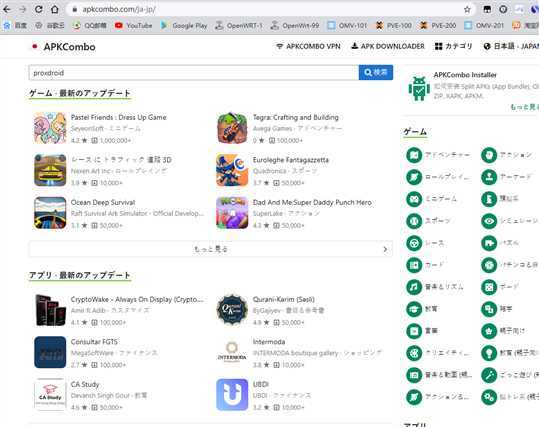Open APKCOMBO VPN menu item
Screen dimensions: 539x427
click(308, 46)
